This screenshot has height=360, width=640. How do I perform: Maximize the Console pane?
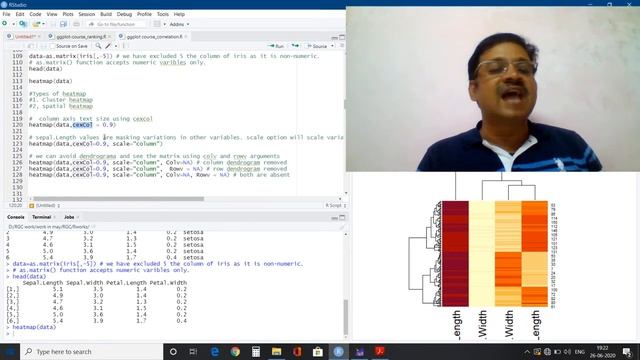coord(342,218)
